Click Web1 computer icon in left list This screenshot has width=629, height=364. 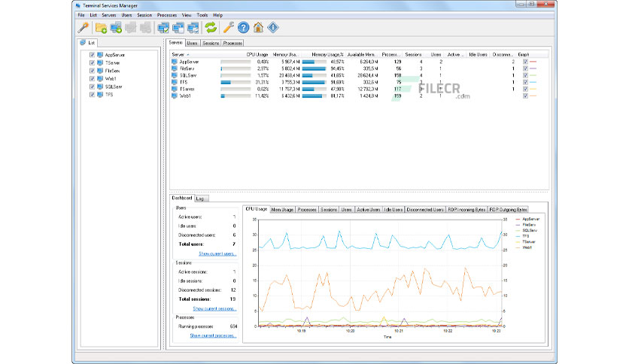click(100, 78)
